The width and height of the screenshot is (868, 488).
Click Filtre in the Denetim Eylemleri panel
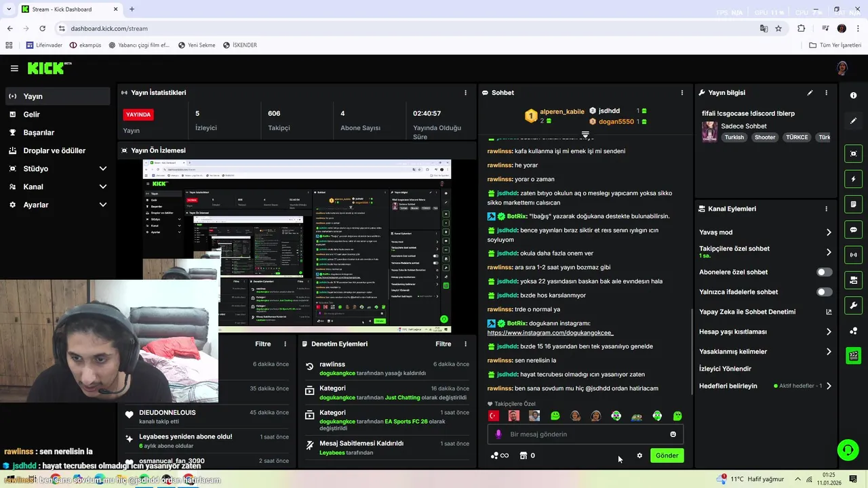click(x=443, y=344)
